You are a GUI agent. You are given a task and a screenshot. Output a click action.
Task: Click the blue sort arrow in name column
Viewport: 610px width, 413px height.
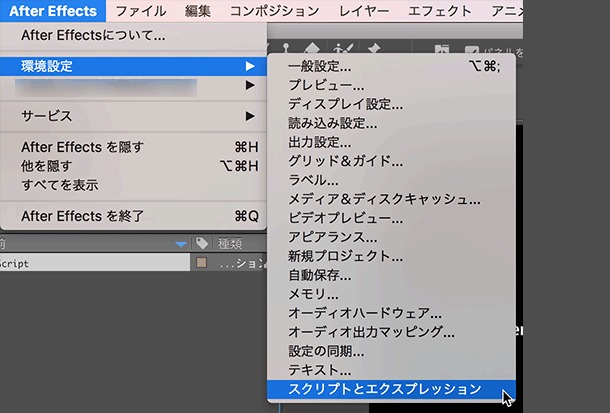coord(181,244)
